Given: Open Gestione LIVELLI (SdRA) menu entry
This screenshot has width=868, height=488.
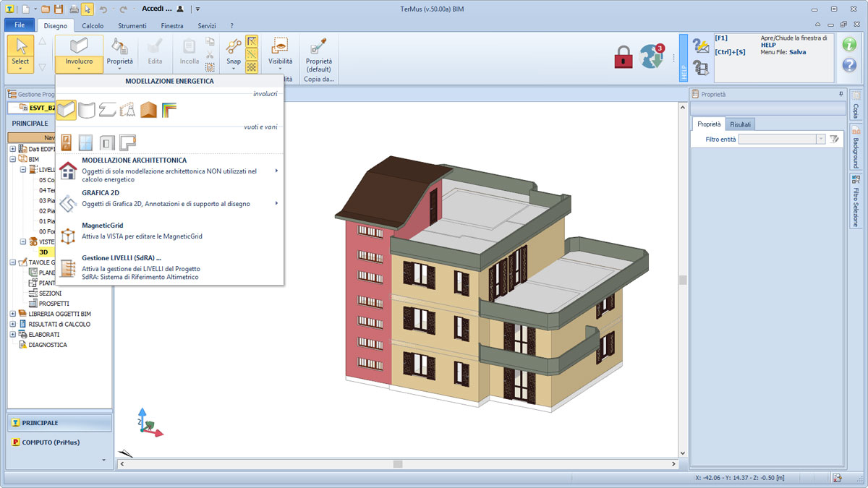Looking at the screenshot, I should point(122,257).
